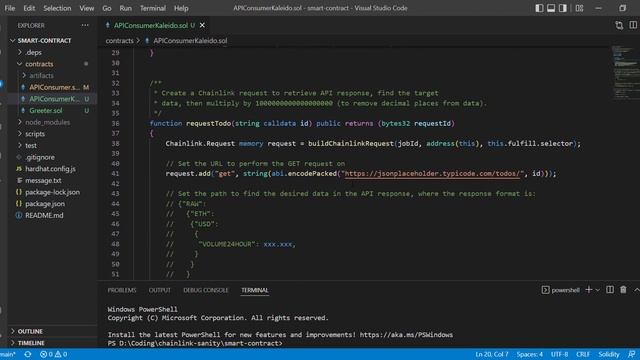Open File menu
The image size is (640, 360).
tap(10, 8)
